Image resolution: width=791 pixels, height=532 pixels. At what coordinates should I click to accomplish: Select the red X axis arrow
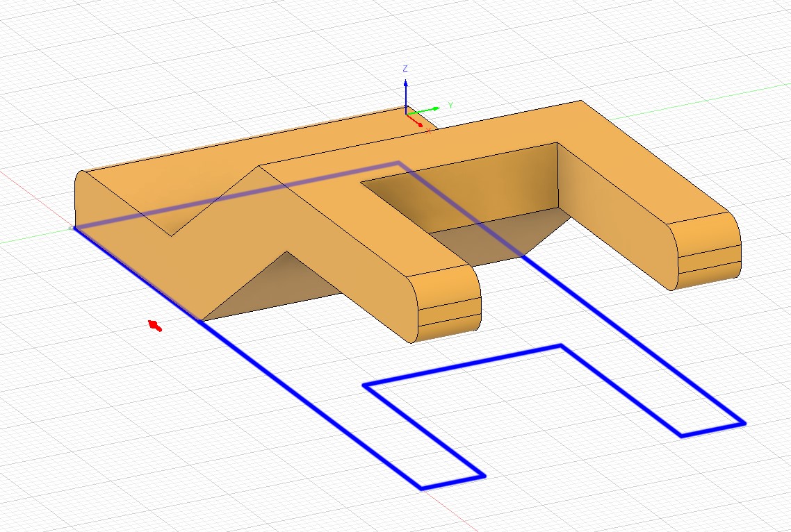pyautogui.click(x=415, y=121)
